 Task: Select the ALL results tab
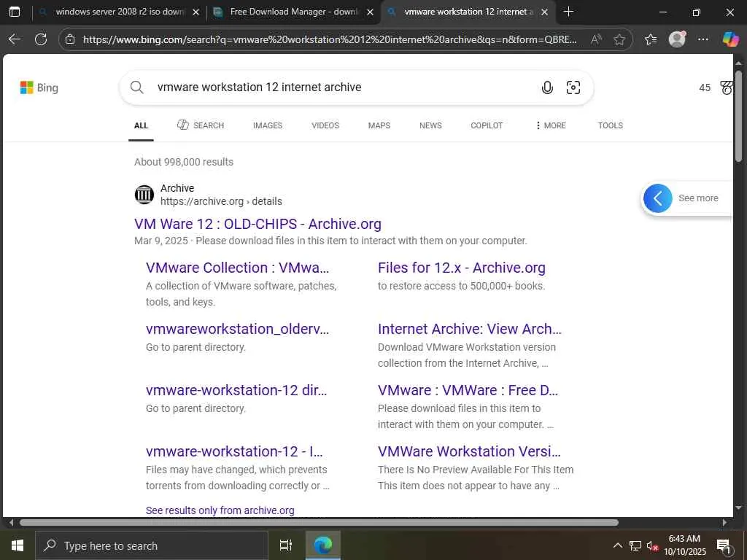[x=141, y=125]
